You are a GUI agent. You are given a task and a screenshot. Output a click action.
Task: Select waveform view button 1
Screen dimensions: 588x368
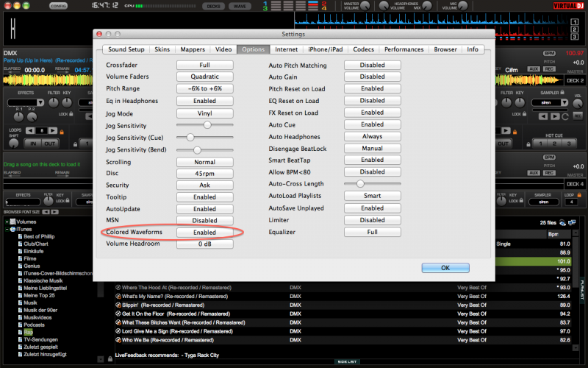coord(575,22)
